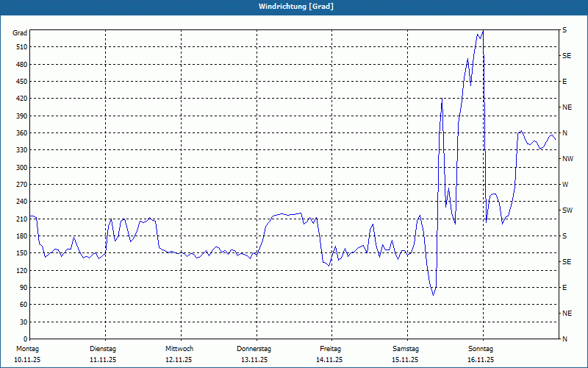
Task: Select the Sonntag day label
Action: (481, 349)
